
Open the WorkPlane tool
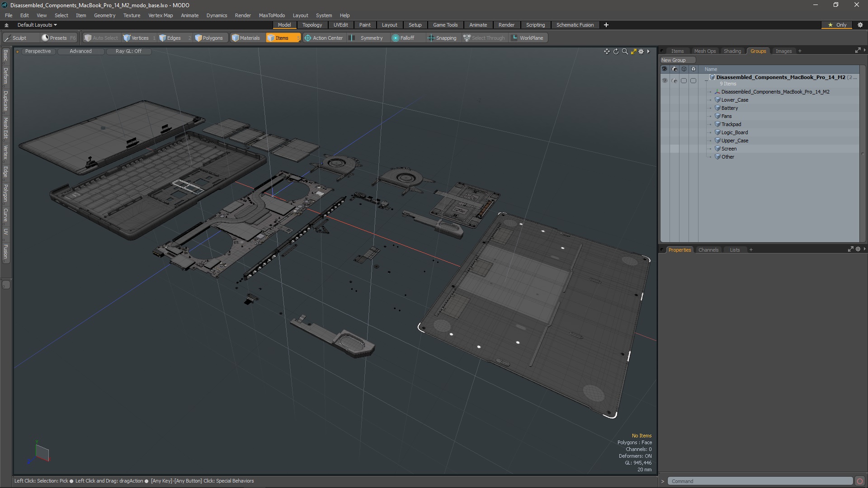(527, 38)
